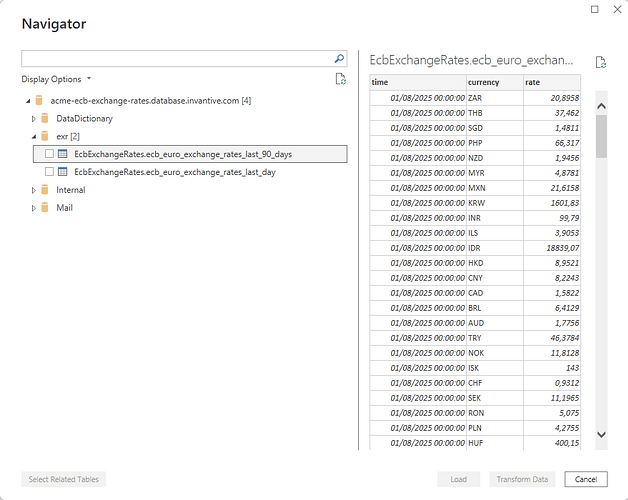Viewport: 628px width, 500px height.
Task: Open the Display Options dropdown
Action: (56, 79)
